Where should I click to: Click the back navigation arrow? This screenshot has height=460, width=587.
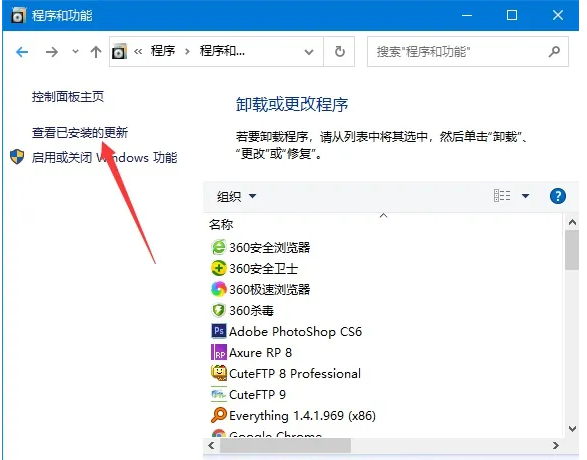[x=22, y=52]
